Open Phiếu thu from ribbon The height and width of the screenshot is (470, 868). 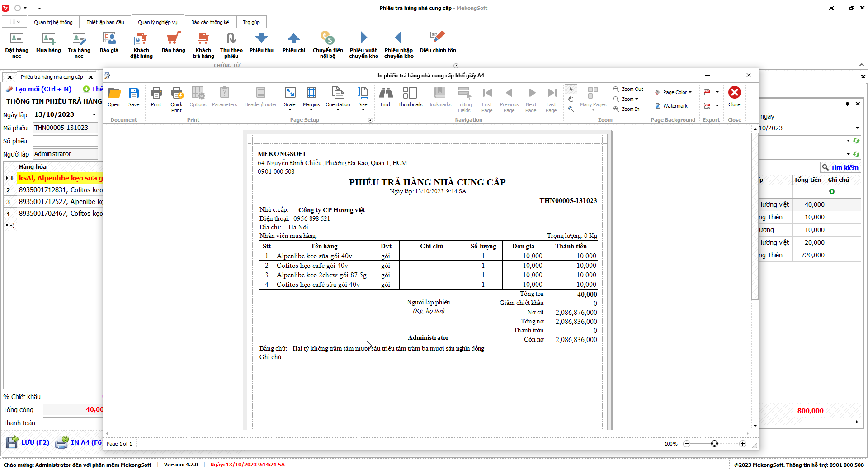pos(261,43)
